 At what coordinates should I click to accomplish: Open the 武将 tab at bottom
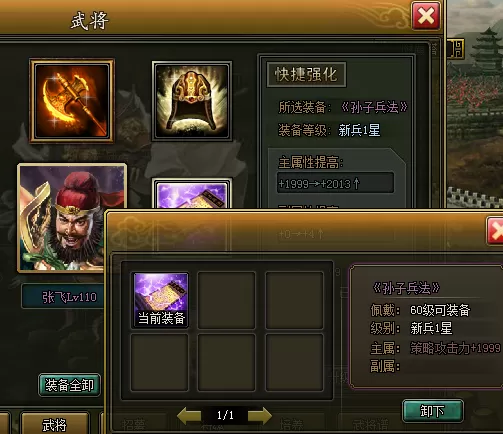tap(55, 424)
